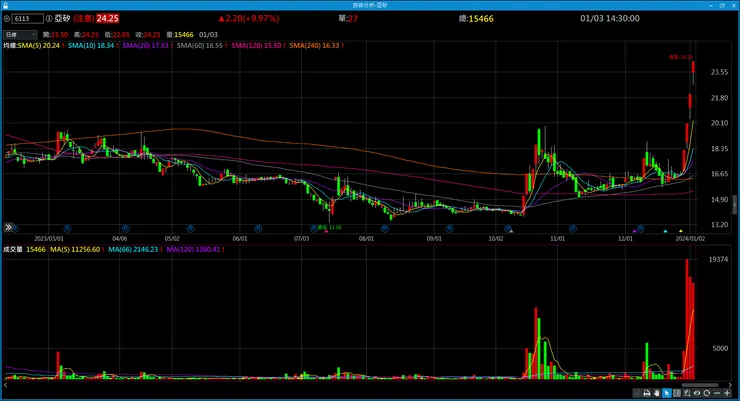Viewport: 740px width, 401px height.
Task: Click the 19374 volume axis label
Action: pyautogui.click(x=718, y=259)
